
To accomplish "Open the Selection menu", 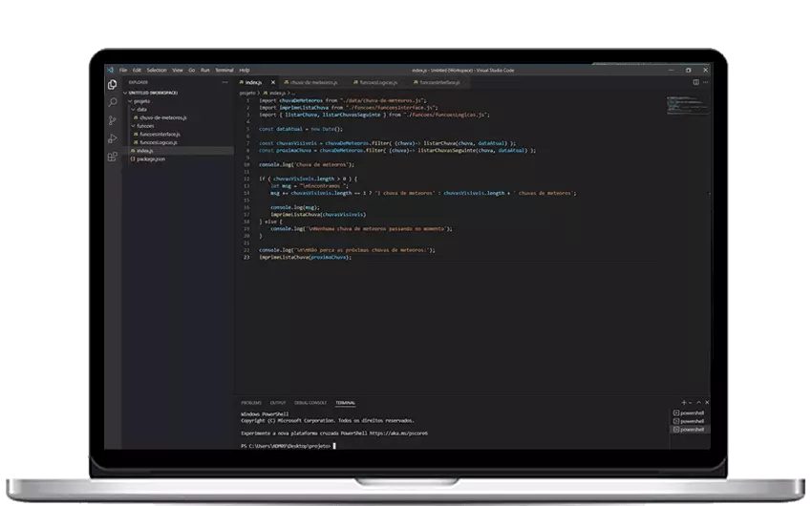I will pyautogui.click(x=156, y=70).
